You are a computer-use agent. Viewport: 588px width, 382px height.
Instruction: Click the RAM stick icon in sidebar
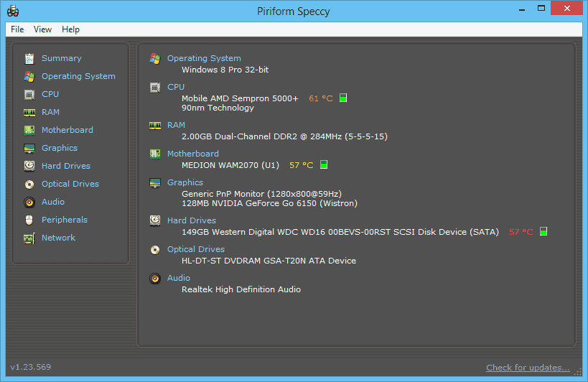[x=29, y=113]
